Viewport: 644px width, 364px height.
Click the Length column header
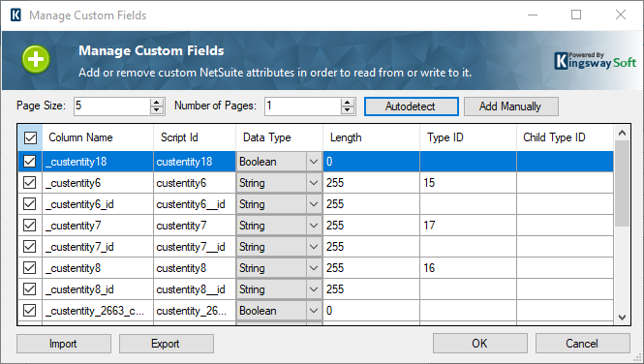tap(371, 137)
